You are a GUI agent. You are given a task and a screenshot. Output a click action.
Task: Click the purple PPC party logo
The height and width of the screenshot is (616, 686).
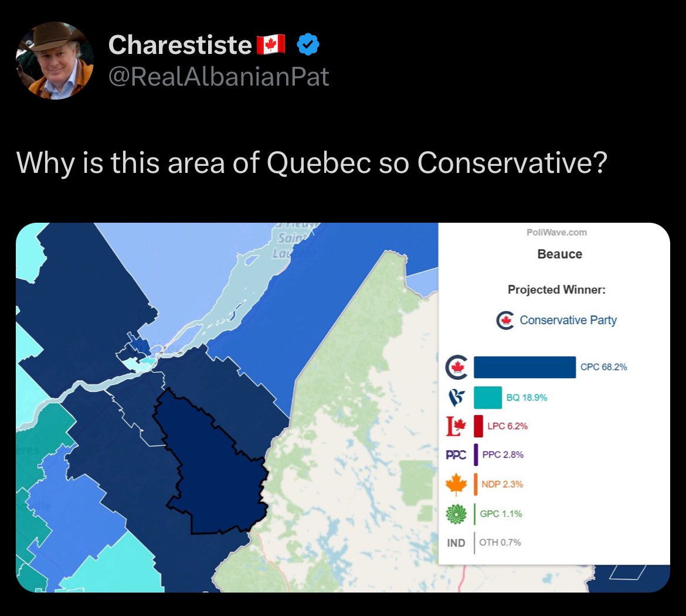point(456,455)
